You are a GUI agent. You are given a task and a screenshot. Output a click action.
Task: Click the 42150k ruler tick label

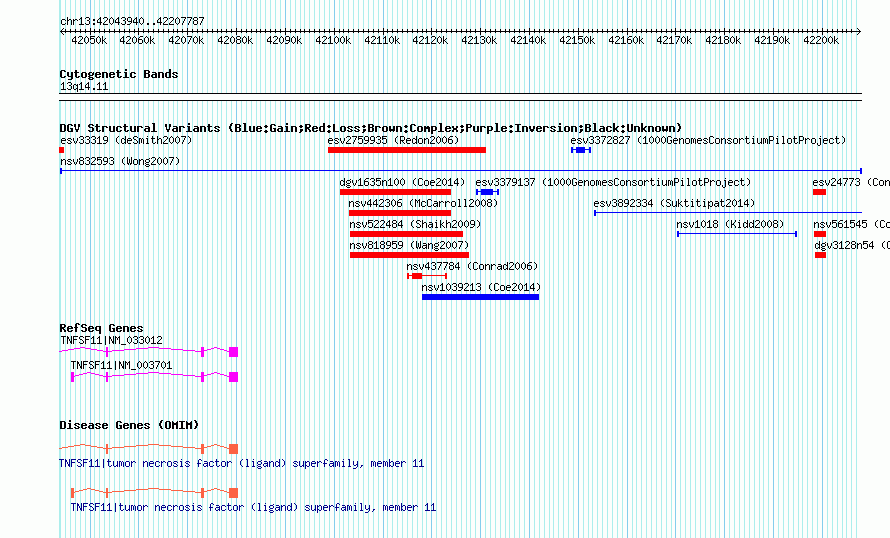(x=577, y=40)
